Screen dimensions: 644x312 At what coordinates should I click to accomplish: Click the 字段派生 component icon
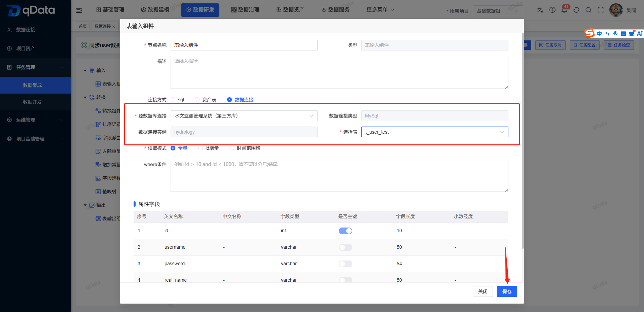pos(98,138)
